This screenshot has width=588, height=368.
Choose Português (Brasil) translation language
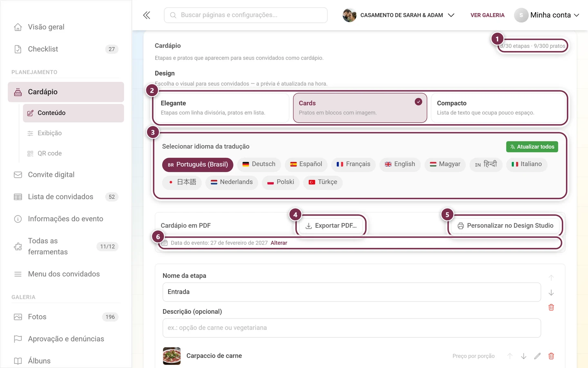pos(198,164)
